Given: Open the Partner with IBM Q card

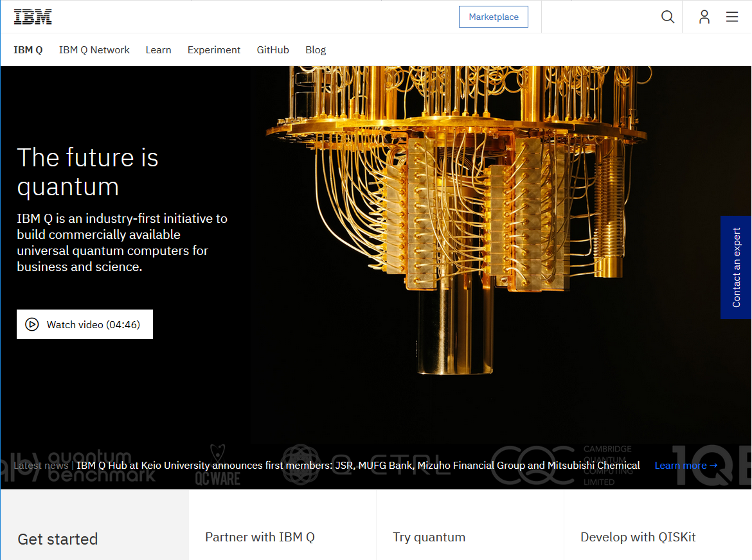Looking at the screenshot, I should (x=260, y=538).
